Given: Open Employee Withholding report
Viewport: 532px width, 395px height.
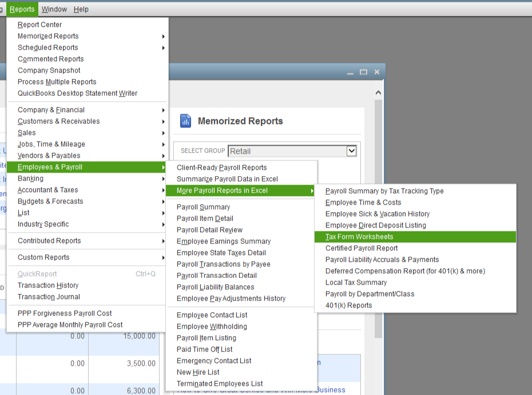Looking at the screenshot, I should tap(241, 326).
